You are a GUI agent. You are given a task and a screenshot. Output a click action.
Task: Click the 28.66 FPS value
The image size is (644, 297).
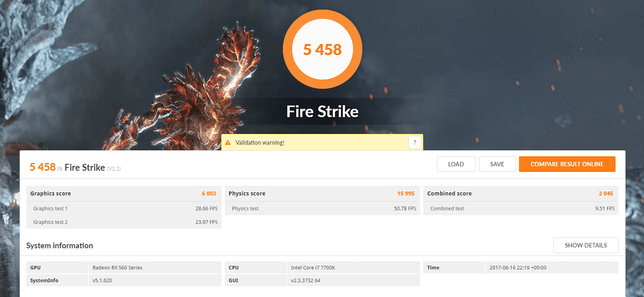[x=206, y=208]
